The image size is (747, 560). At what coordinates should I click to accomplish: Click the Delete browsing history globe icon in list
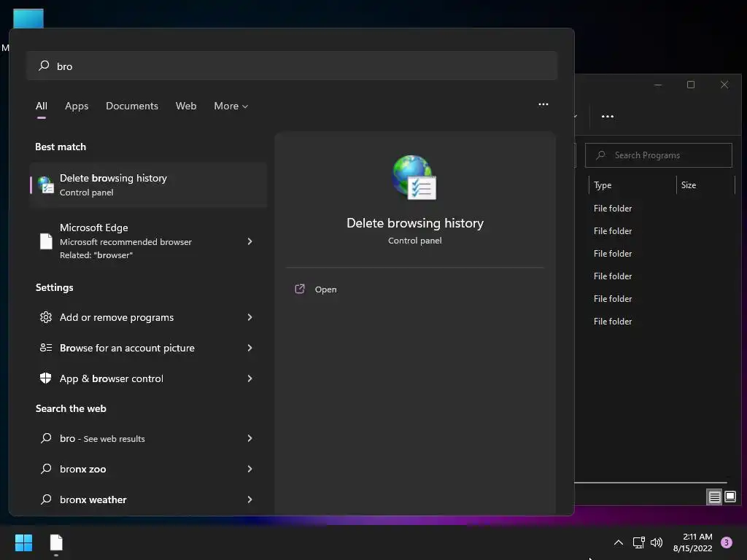click(x=46, y=184)
